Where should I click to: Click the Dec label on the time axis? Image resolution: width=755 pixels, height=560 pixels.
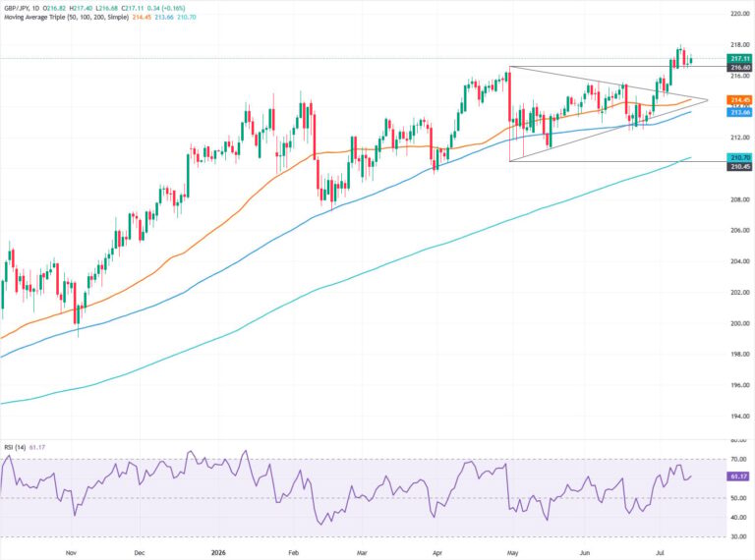click(140, 553)
